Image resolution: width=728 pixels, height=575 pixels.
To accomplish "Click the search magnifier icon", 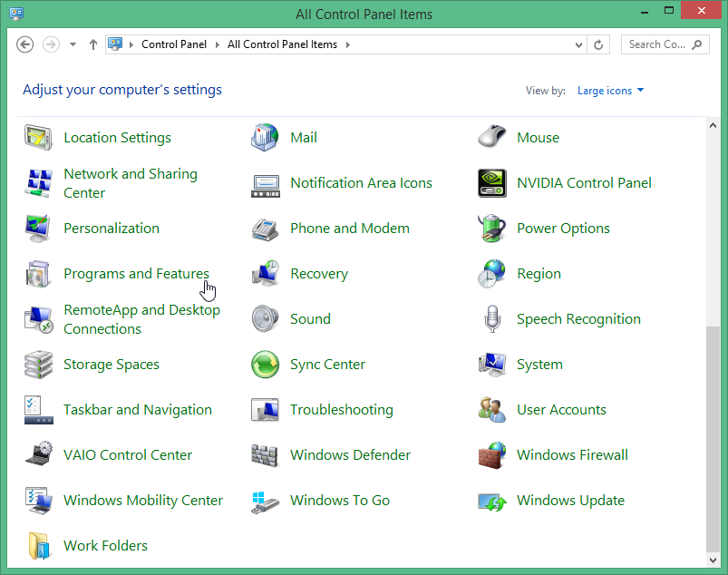I will tap(696, 44).
